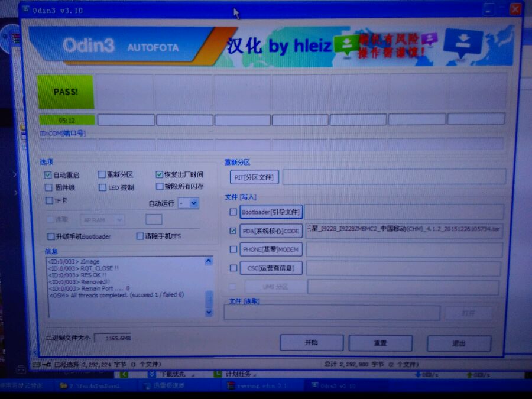
Task: Click the Odin3 title bar icon
Action: coord(25,9)
